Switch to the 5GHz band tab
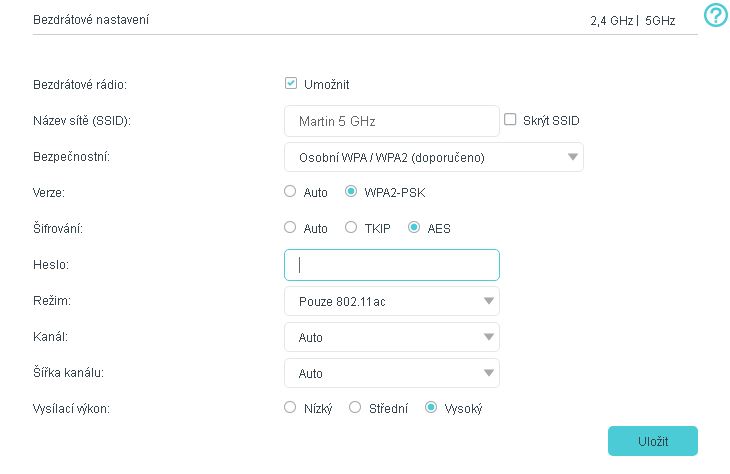The width and height of the screenshot is (730, 474). click(660, 19)
